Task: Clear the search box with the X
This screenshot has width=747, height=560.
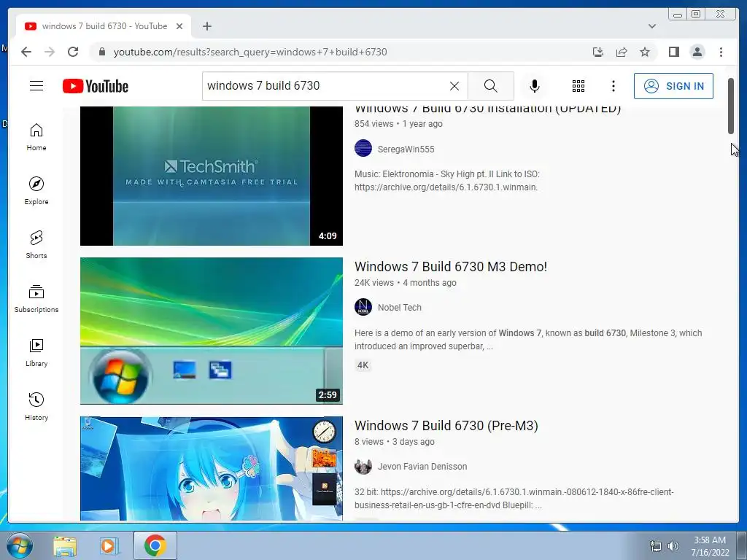Action: tap(454, 86)
